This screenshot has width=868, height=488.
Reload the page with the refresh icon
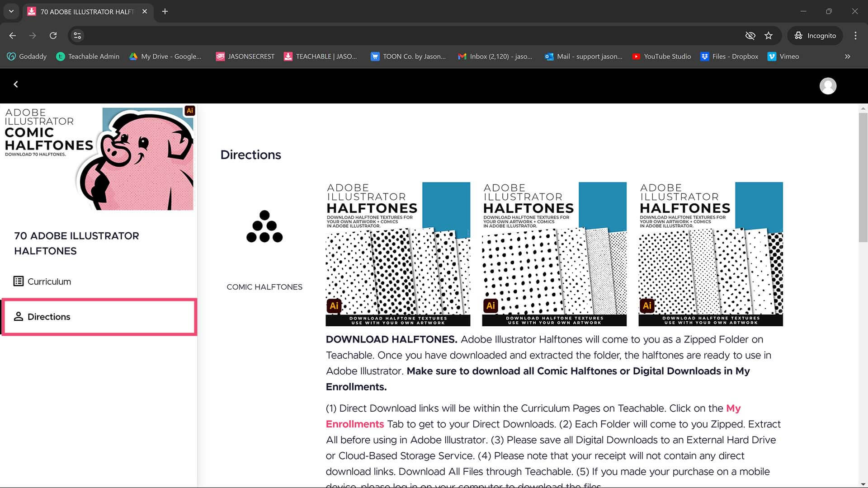click(53, 36)
